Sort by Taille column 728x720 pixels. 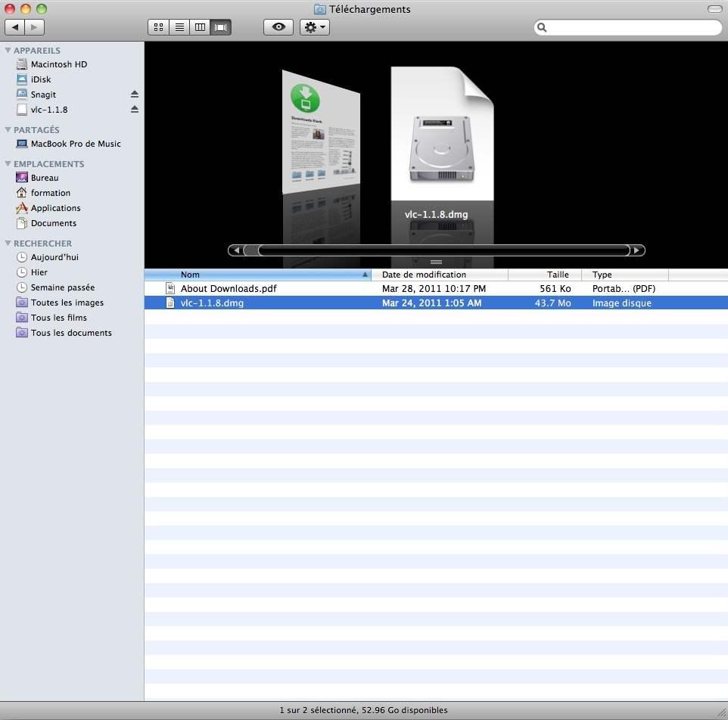click(x=545, y=275)
